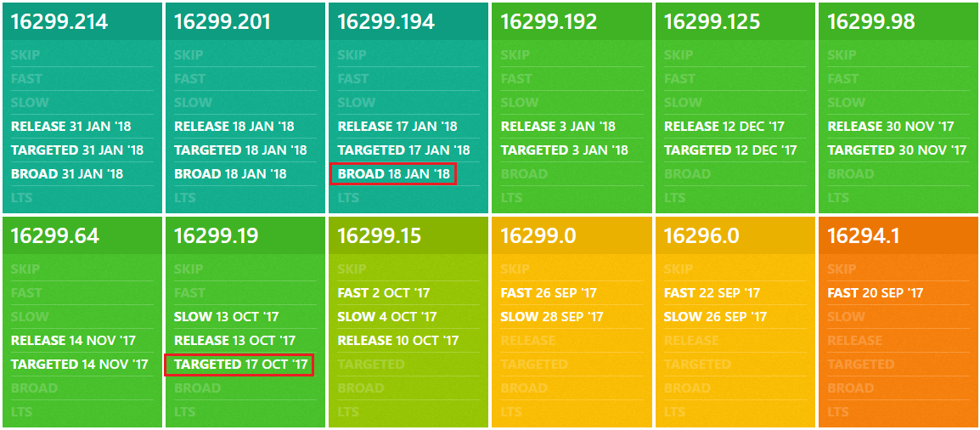Open the 16299.64 build heading

pyautogui.click(x=54, y=236)
